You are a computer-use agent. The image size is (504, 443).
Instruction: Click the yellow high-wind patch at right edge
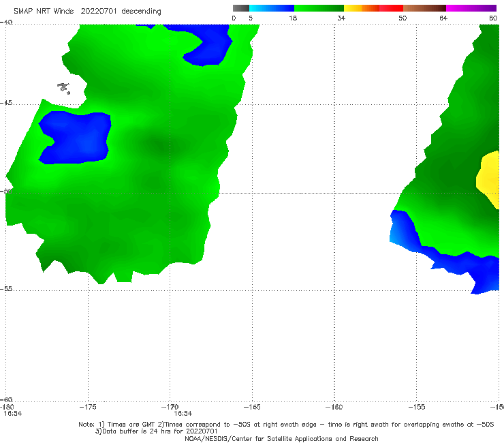[x=488, y=179]
